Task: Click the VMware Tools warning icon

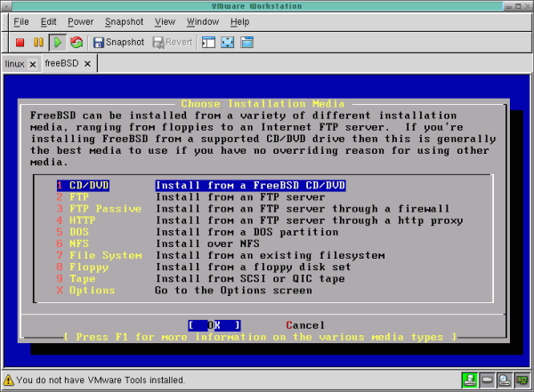Action: pyautogui.click(x=8, y=380)
